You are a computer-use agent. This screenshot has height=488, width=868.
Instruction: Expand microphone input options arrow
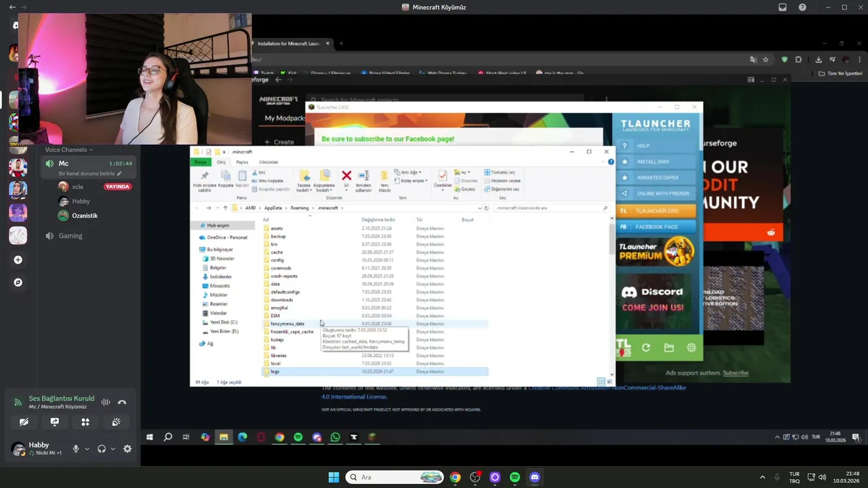tap(87, 449)
